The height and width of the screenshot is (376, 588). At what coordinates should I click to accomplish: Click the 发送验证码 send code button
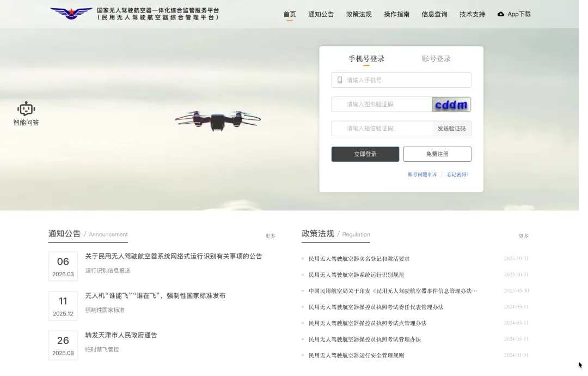(x=451, y=128)
